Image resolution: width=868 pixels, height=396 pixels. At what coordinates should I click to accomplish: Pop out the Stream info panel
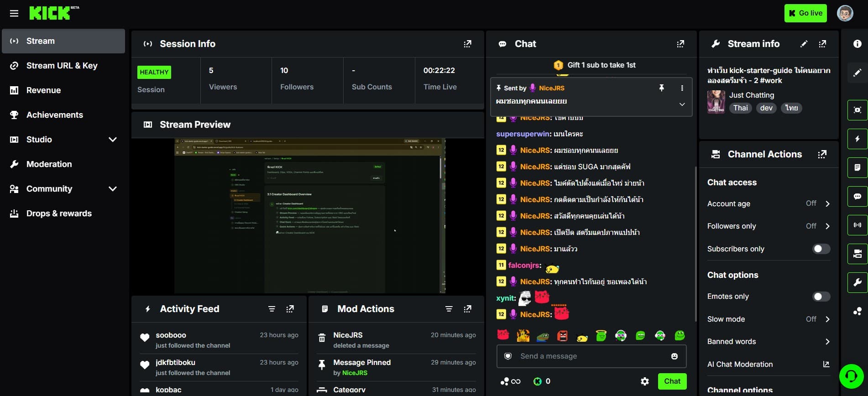(x=822, y=44)
